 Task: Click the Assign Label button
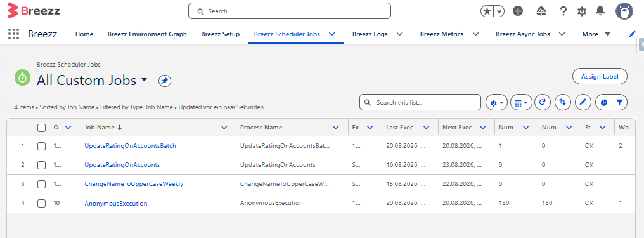[x=600, y=76]
